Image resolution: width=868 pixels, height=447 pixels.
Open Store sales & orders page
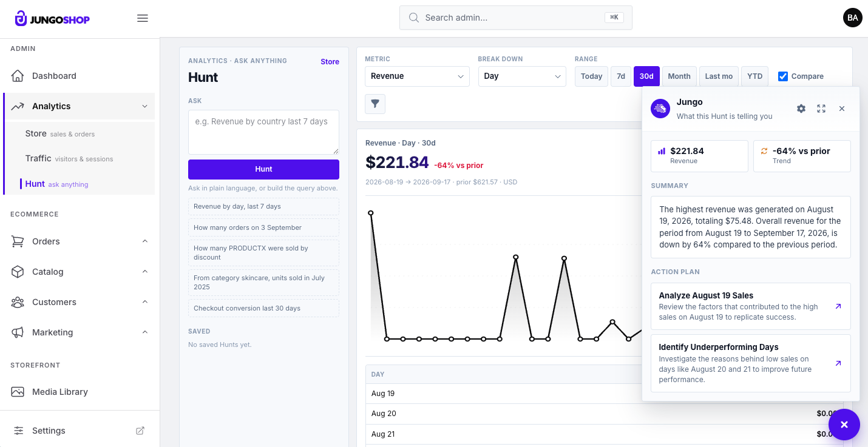point(80,133)
